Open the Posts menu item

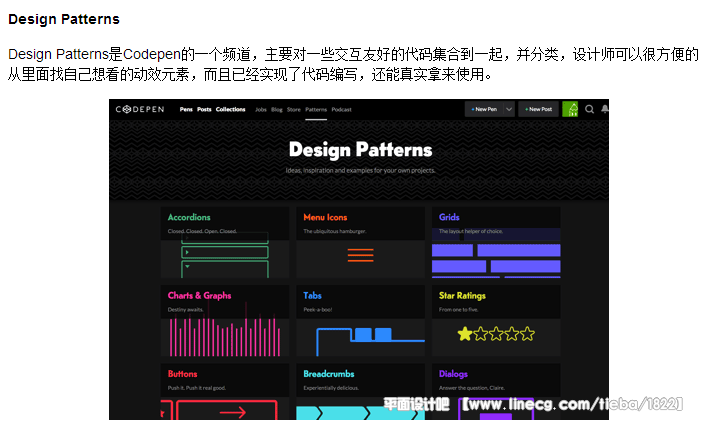pos(204,109)
